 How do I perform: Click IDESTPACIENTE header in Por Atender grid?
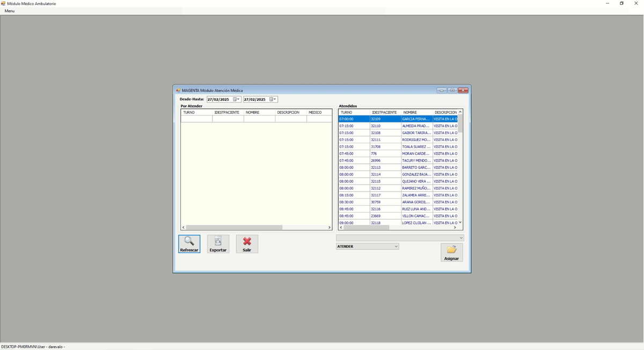228,113
